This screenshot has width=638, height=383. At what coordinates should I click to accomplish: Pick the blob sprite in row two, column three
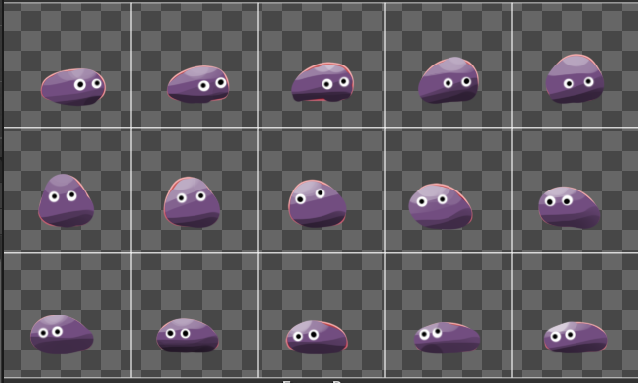tap(317, 204)
